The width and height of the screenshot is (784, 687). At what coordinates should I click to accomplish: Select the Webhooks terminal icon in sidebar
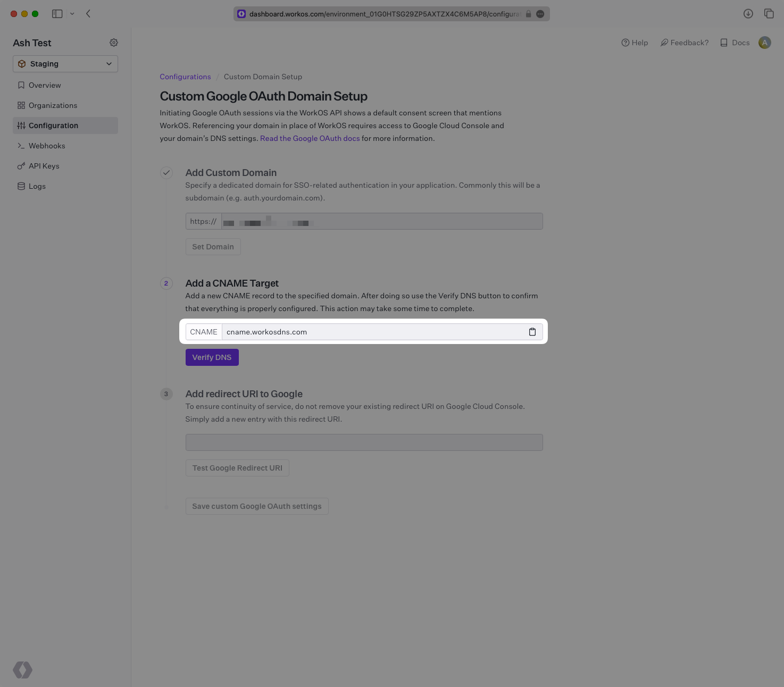(x=21, y=145)
